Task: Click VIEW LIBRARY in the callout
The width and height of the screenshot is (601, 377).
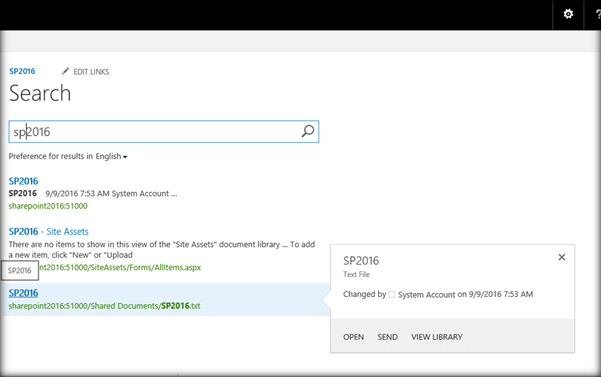Action: (437, 337)
